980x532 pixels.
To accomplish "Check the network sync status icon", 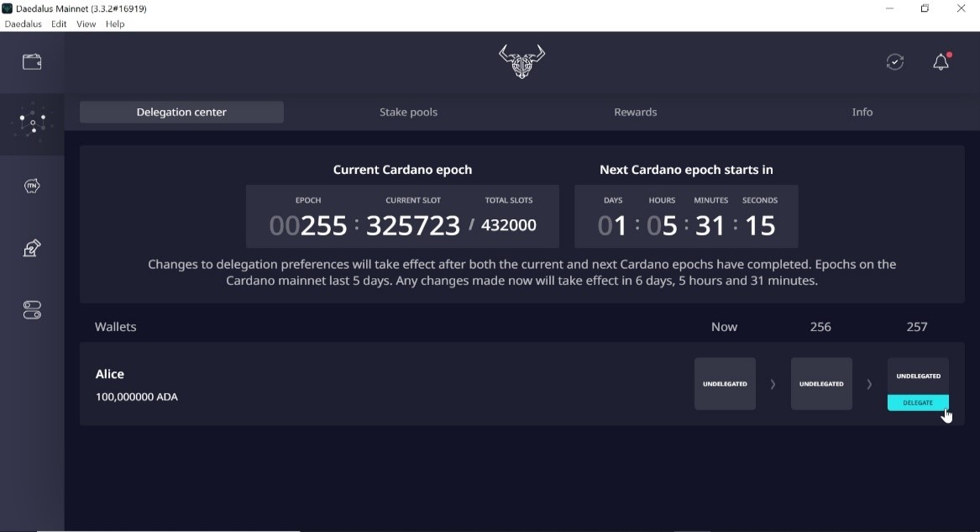I will click(x=895, y=62).
